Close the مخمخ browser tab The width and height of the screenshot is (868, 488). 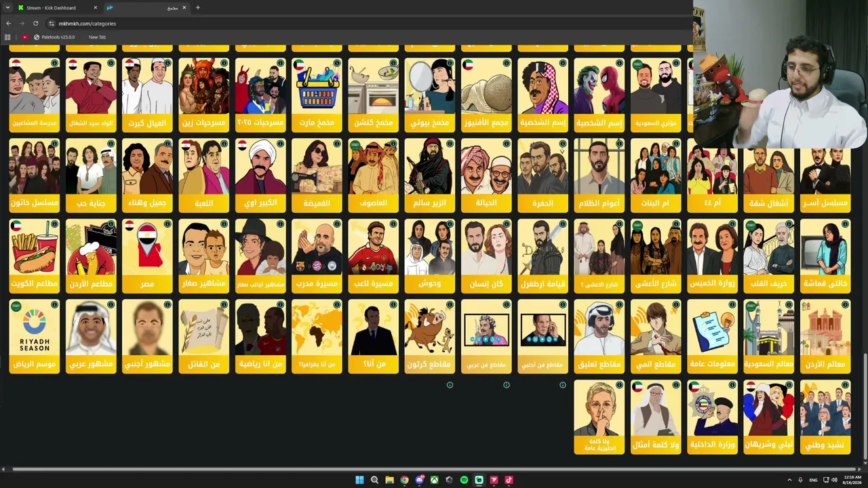[x=184, y=7]
